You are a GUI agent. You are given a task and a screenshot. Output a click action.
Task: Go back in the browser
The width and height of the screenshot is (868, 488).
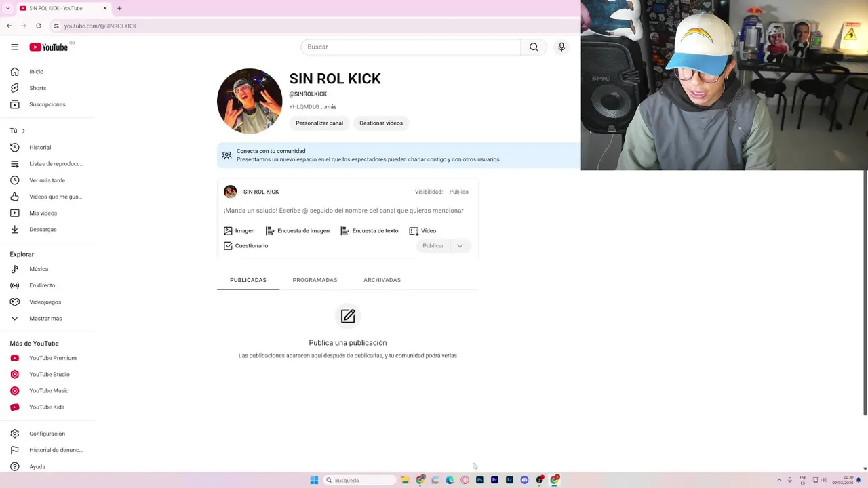point(9,26)
